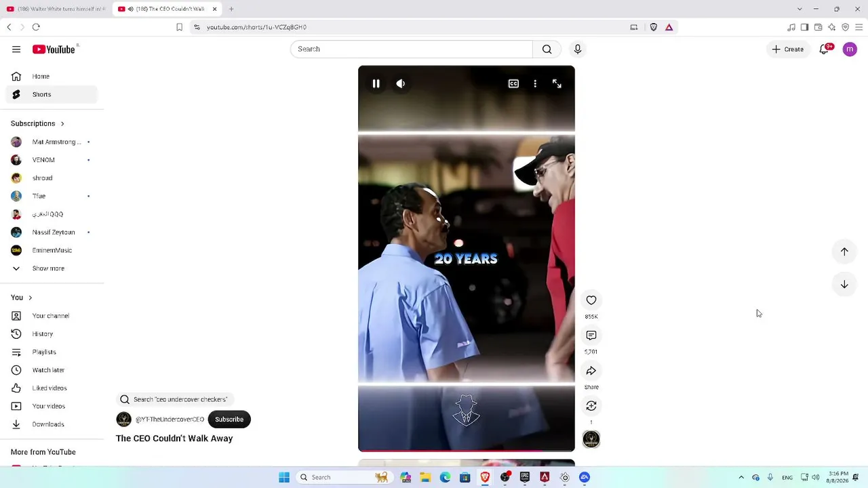Share the Short

[591, 371]
